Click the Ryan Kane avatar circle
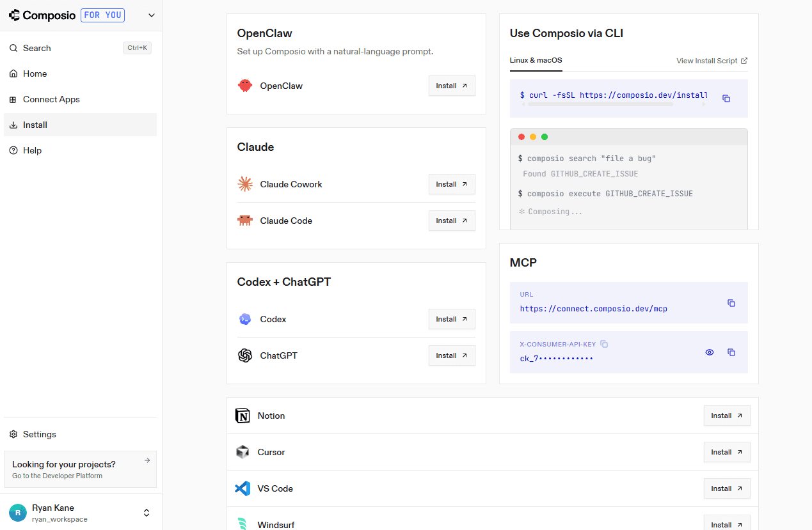This screenshot has width=812, height=530. click(x=18, y=513)
